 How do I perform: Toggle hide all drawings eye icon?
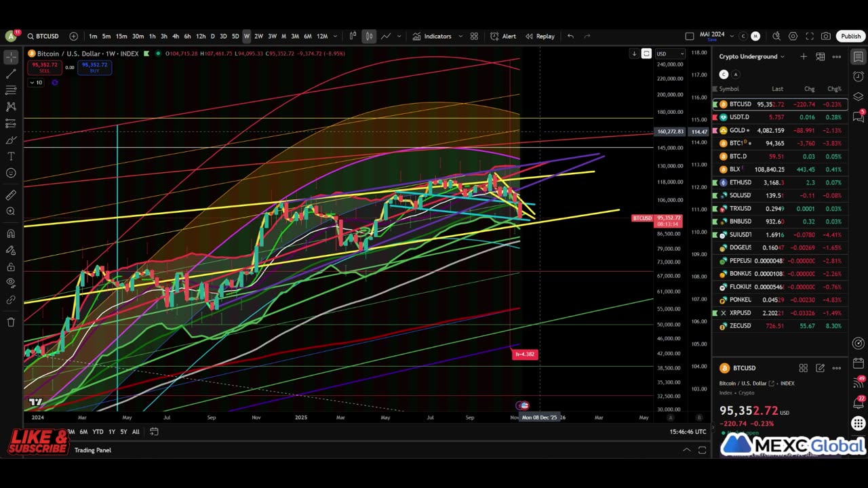tap(11, 283)
